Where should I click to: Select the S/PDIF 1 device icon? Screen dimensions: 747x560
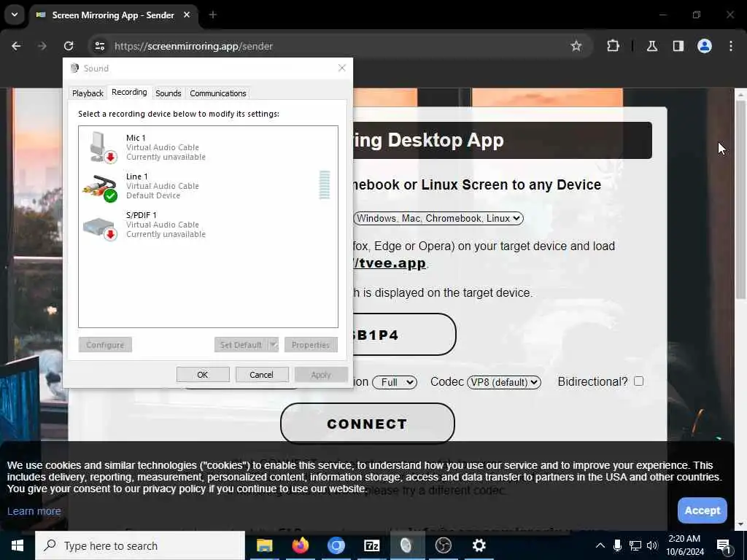pyautogui.click(x=100, y=228)
